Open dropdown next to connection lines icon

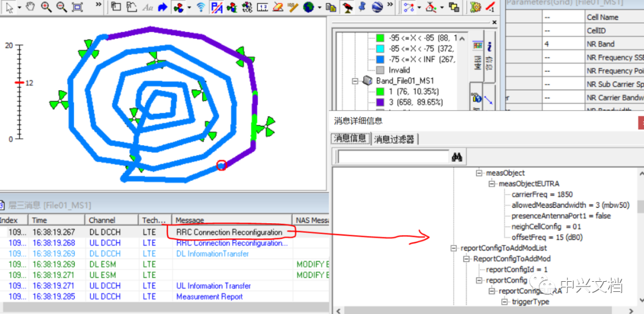419,7
